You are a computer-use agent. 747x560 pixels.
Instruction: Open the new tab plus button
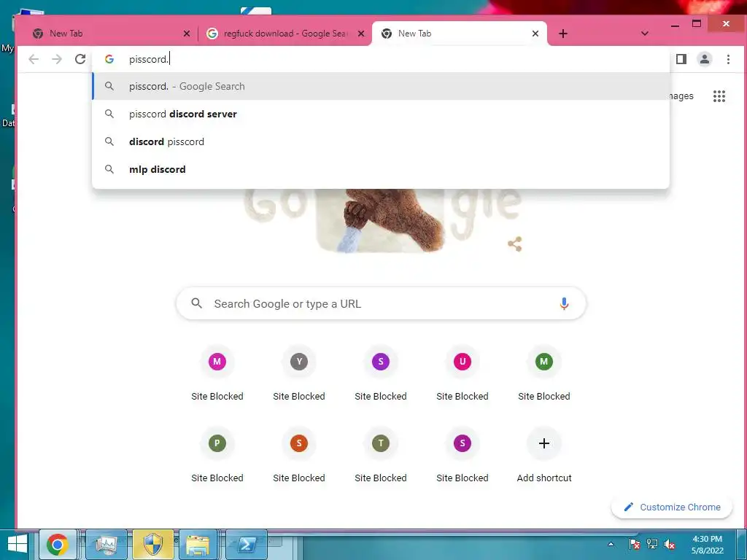tap(562, 34)
